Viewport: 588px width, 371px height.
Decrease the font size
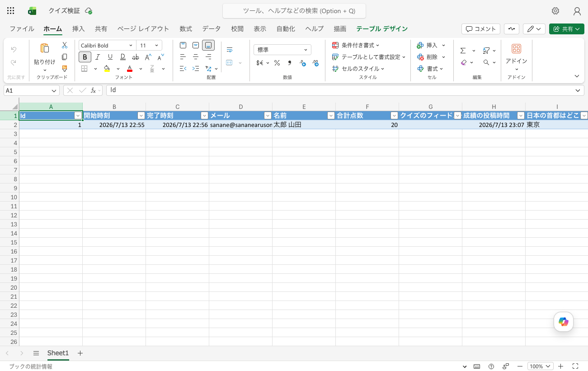pyautogui.click(x=160, y=57)
